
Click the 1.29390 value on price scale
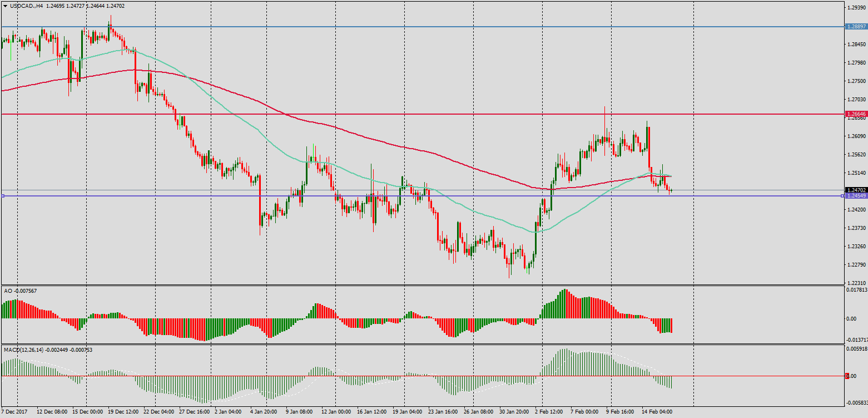point(856,8)
